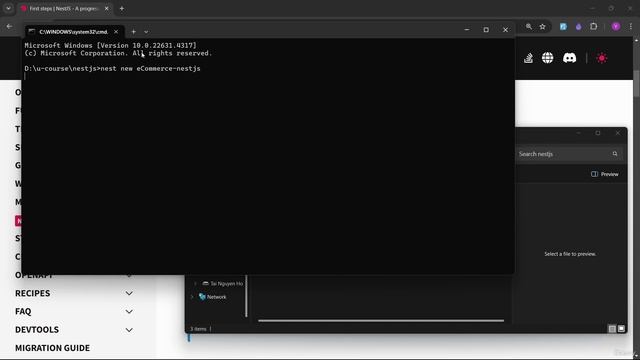Open the language globe icon on NestJS site

tap(547, 58)
